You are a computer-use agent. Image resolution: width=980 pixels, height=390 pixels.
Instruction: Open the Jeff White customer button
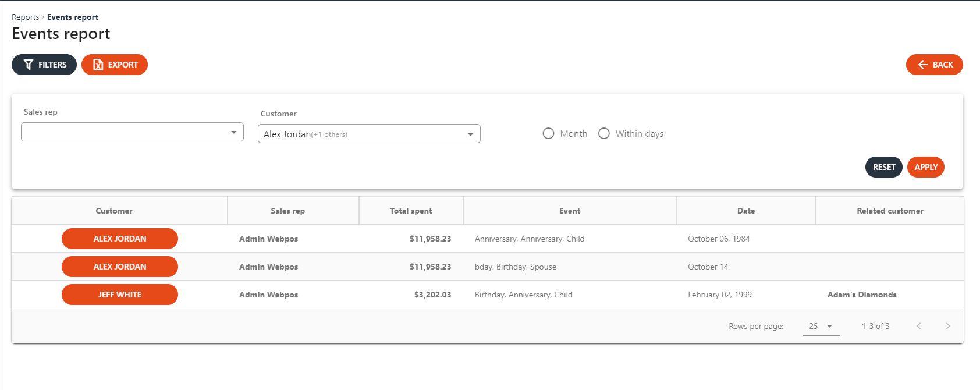[x=120, y=295]
